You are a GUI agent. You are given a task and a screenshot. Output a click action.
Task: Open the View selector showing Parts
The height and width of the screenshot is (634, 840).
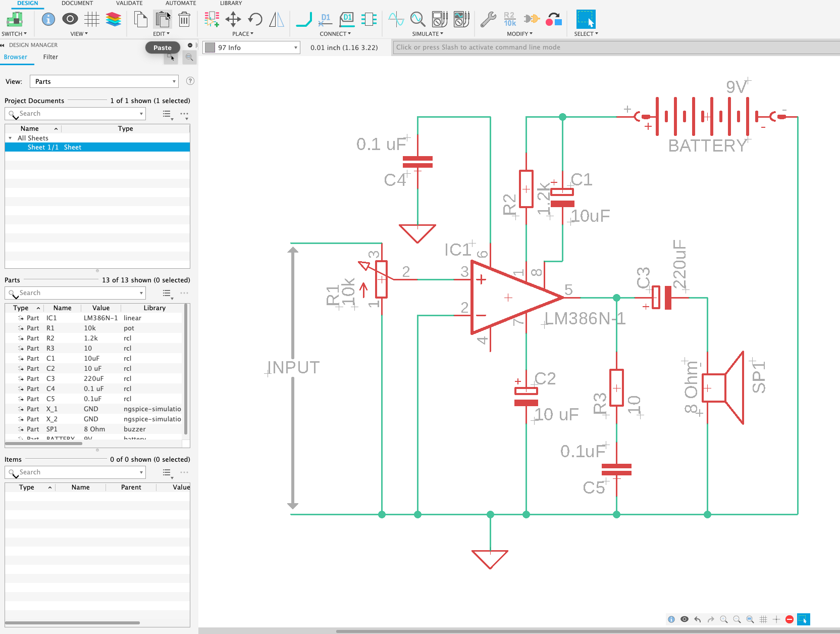103,81
